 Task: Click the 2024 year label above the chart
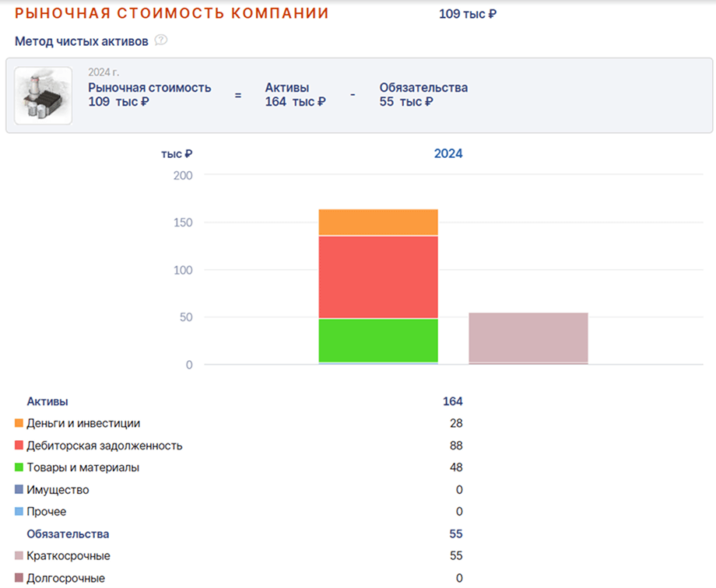[448, 153]
